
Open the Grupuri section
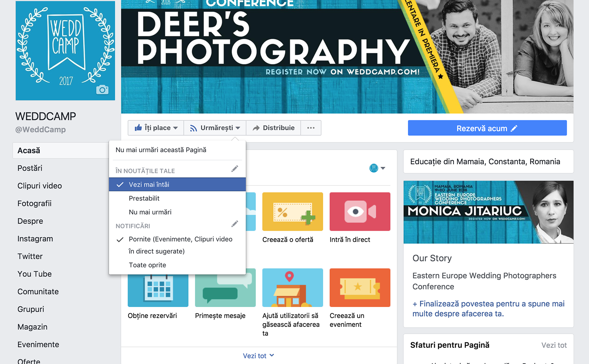pos(31,310)
